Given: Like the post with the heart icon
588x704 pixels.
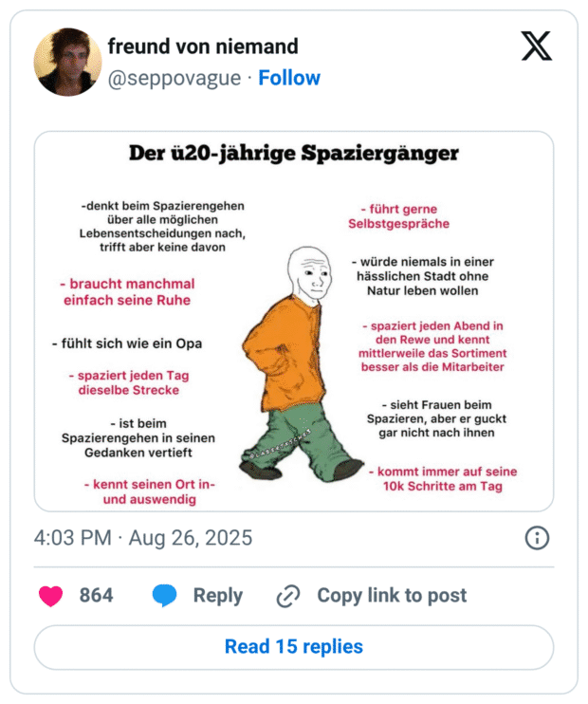Looking at the screenshot, I should (x=50, y=595).
